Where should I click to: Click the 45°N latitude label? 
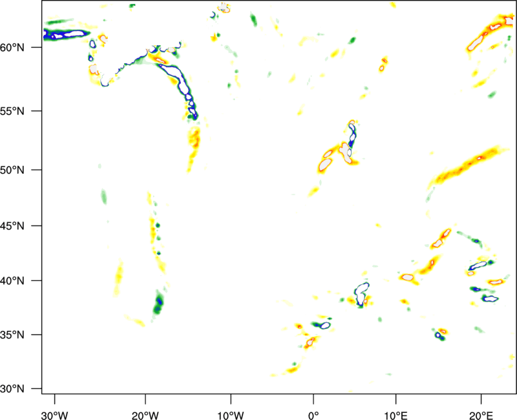12,226
